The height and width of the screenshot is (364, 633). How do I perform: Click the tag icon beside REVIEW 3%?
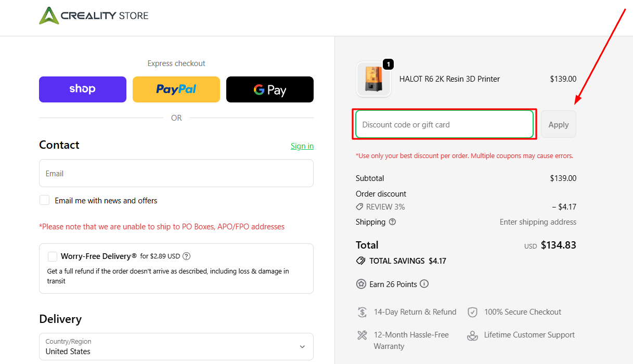[x=359, y=207]
